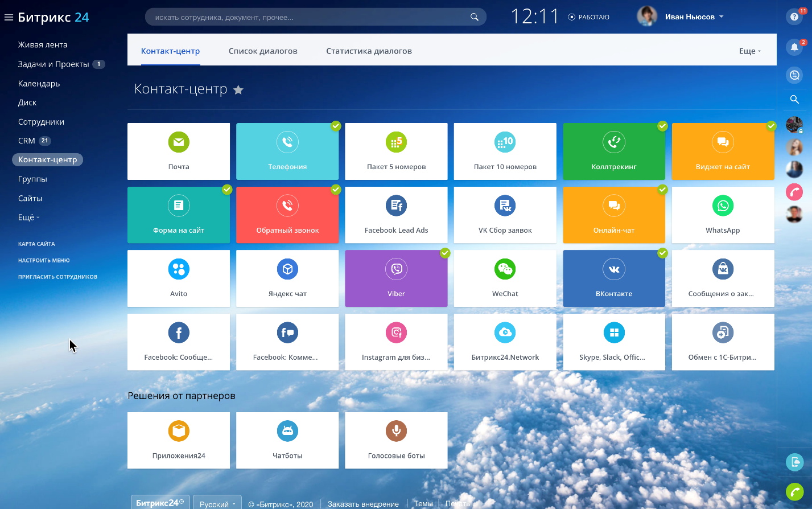Open Группы in the left menu
This screenshot has width=812, height=509.
point(32,179)
